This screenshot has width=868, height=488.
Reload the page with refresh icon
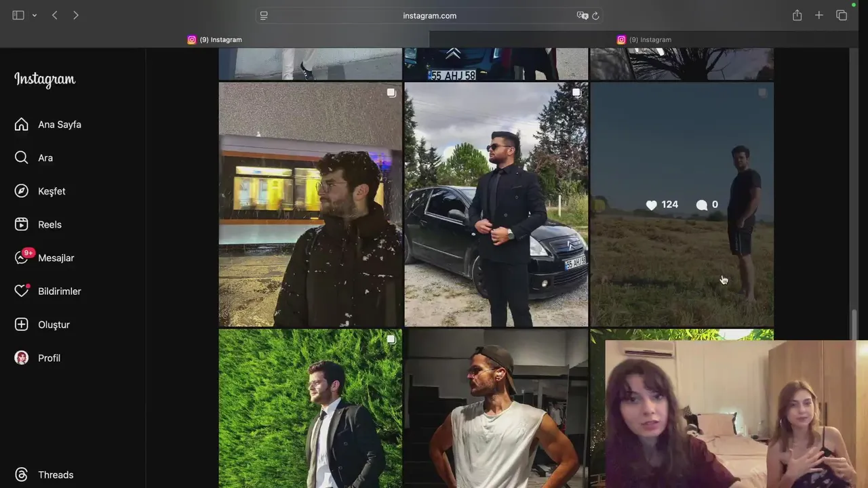[x=595, y=16]
